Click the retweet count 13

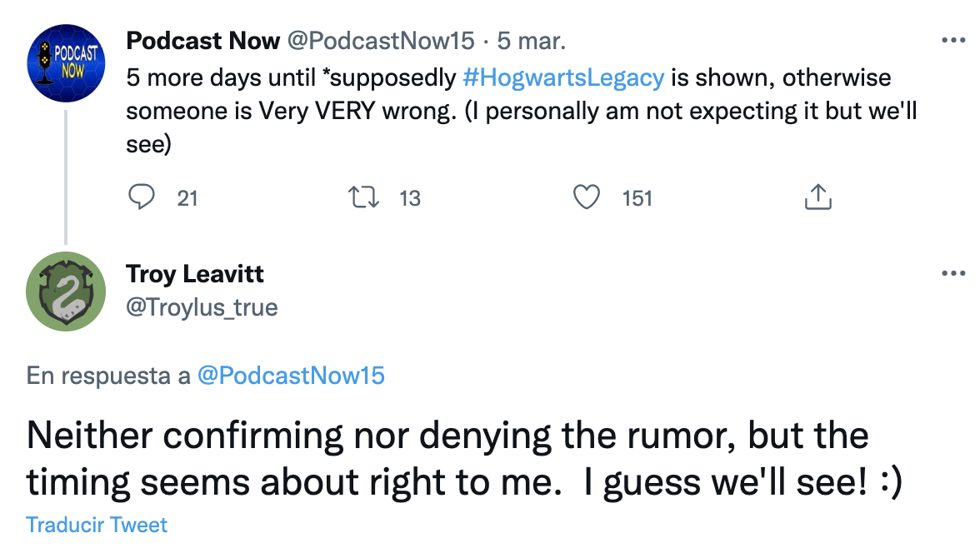(x=410, y=198)
